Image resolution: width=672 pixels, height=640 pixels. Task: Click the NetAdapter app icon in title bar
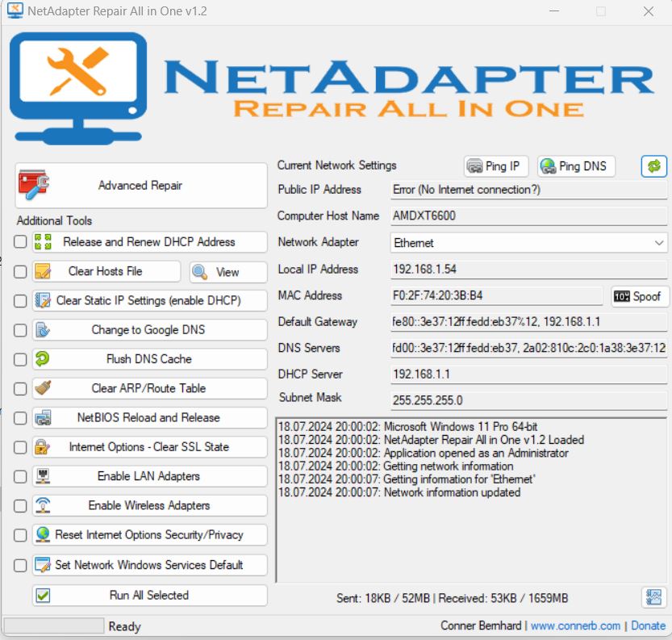point(15,10)
